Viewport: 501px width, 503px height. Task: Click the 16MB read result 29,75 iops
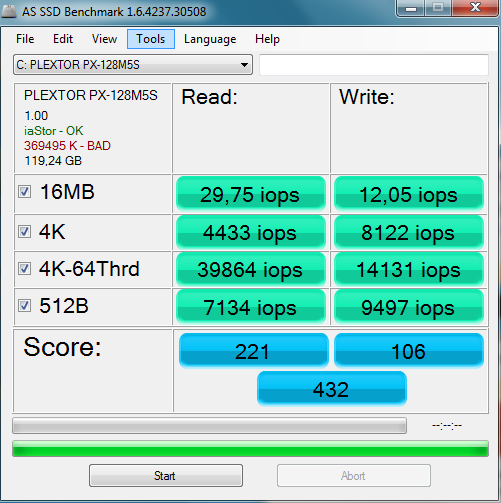pos(251,194)
